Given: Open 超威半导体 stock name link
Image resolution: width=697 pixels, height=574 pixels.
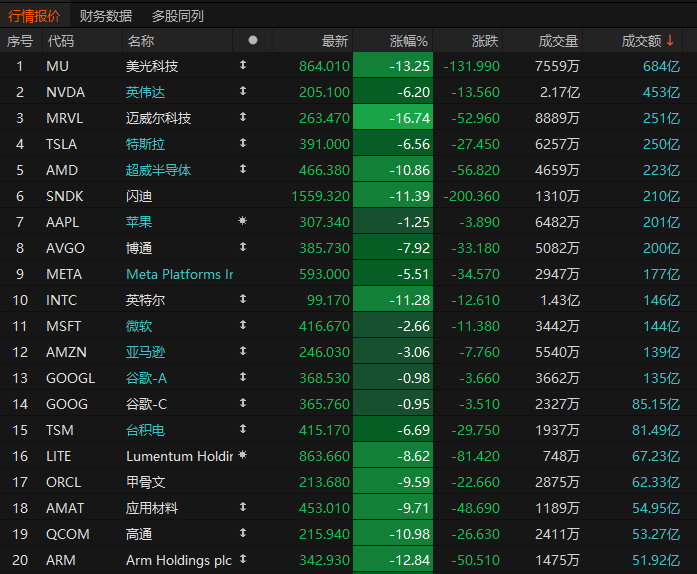Looking at the screenshot, I should point(158,170).
